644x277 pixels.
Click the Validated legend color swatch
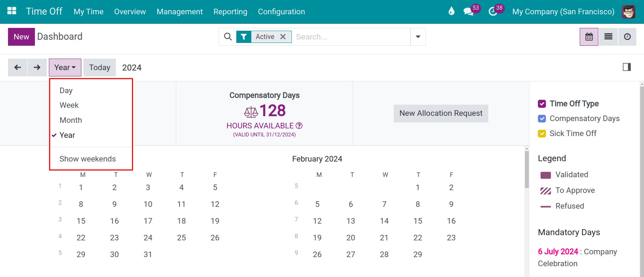point(546,175)
